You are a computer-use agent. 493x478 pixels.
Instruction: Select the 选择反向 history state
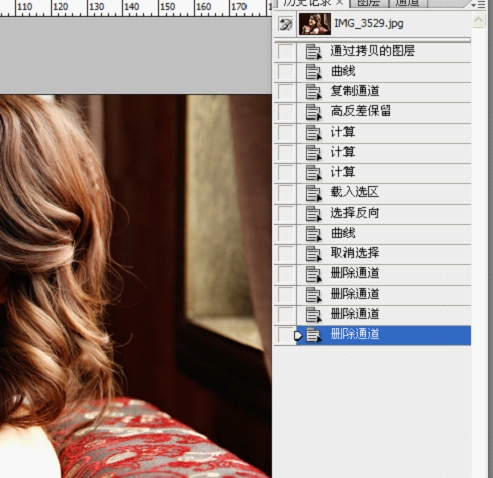click(355, 213)
